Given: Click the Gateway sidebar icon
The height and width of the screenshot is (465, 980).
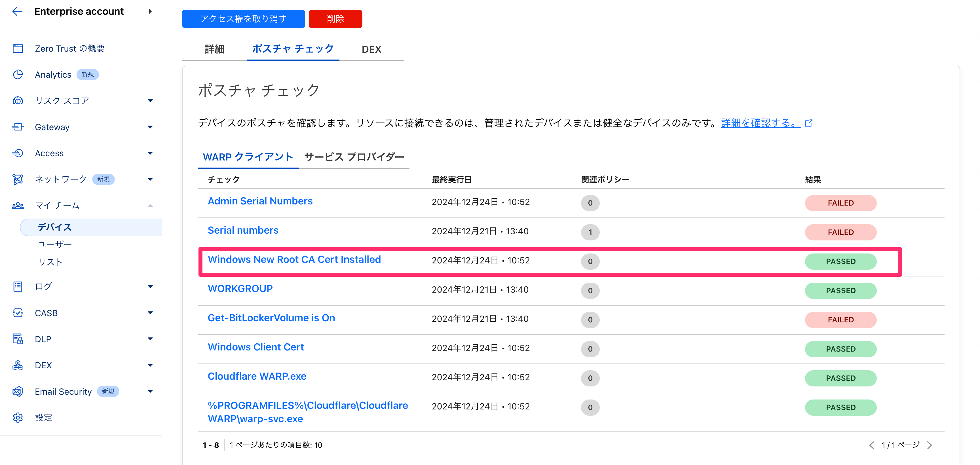Looking at the screenshot, I should tap(18, 127).
